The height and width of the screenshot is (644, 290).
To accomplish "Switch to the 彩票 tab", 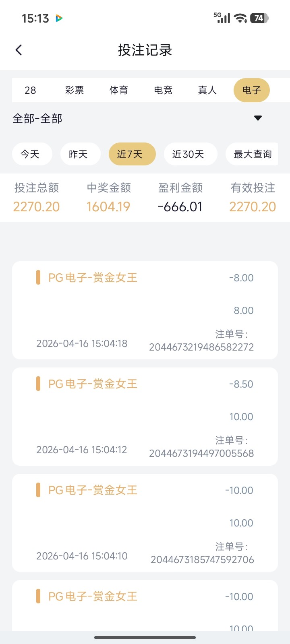I will pyautogui.click(x=75, y=90).
